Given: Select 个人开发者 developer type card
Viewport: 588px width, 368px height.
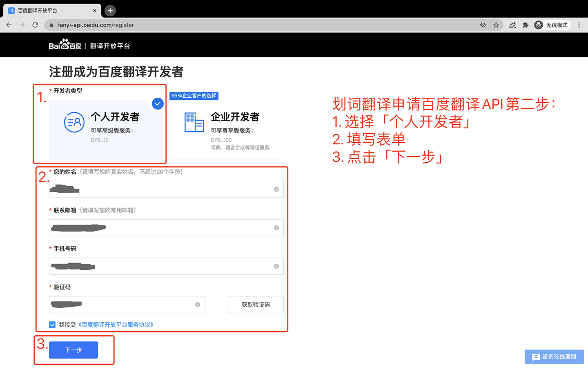Looking at the screenshot, I should click(105, 129).
